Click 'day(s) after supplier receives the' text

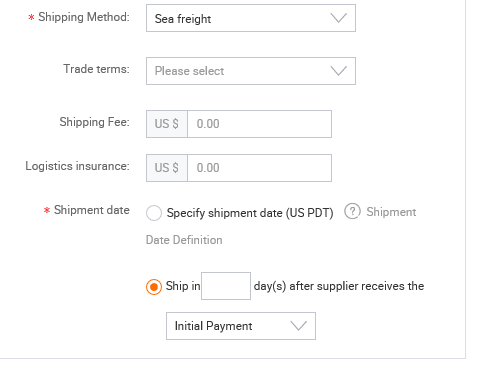(x=339, y=286)
